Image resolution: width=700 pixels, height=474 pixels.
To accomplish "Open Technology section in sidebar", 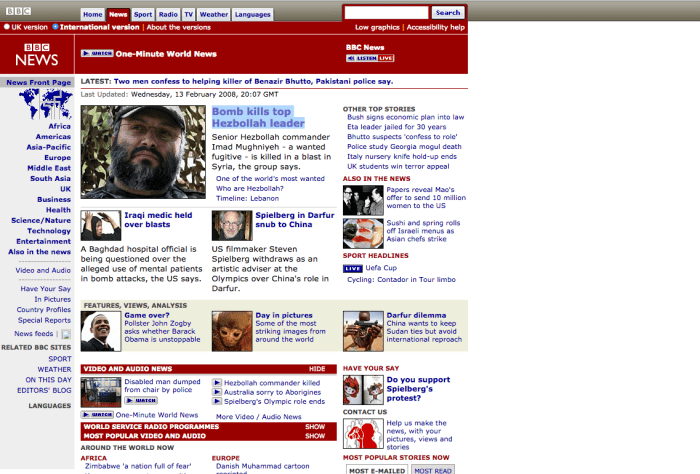I will pos(49,231).
